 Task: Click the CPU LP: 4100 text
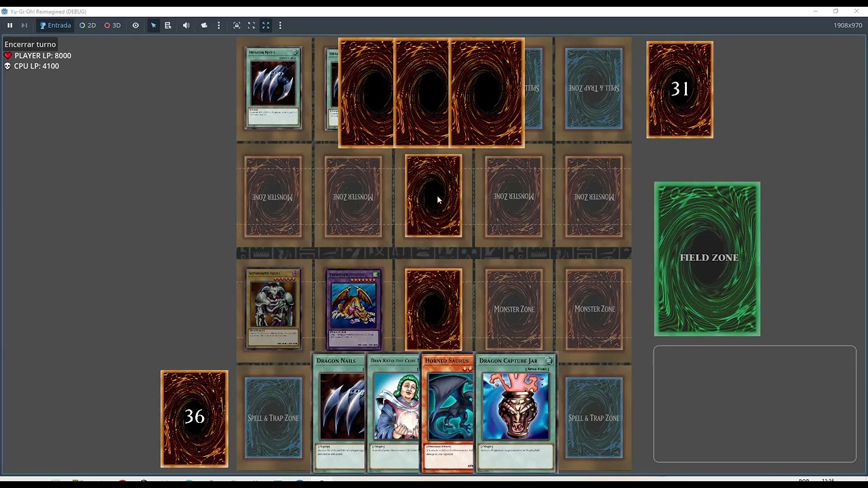[37, 66]
